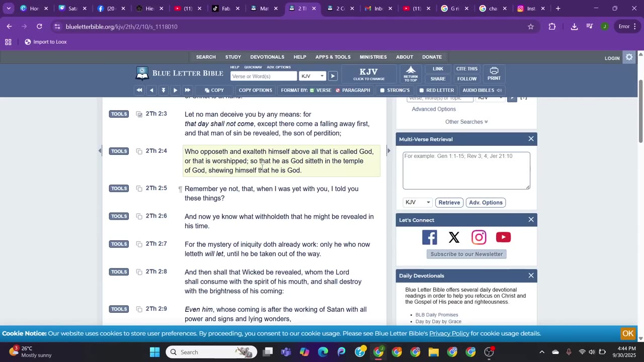The width and height of the screenshot is (644, 362).
Task: Open TOOLS for verse 2Th 2:5
Action: 119,189
